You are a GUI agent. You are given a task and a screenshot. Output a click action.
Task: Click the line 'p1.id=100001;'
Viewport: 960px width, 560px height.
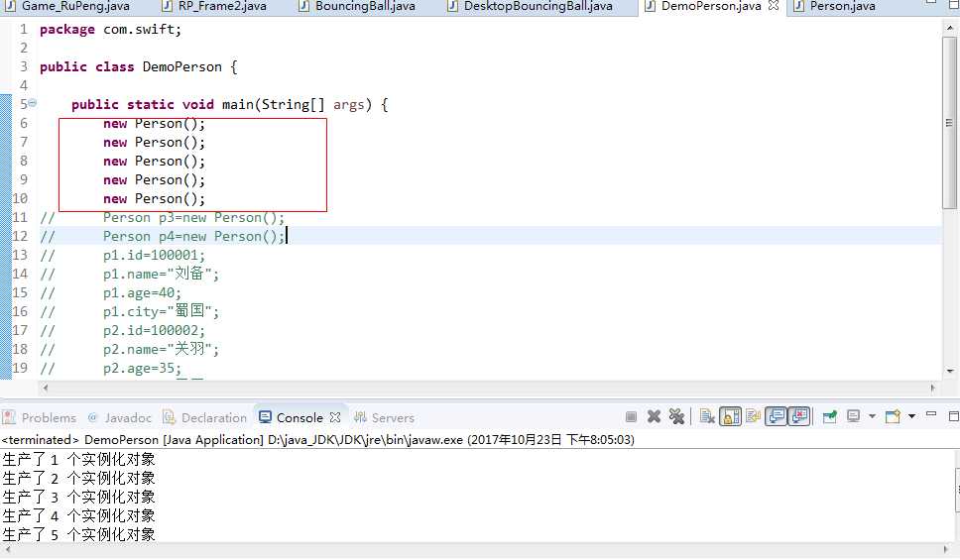[154, 255]
